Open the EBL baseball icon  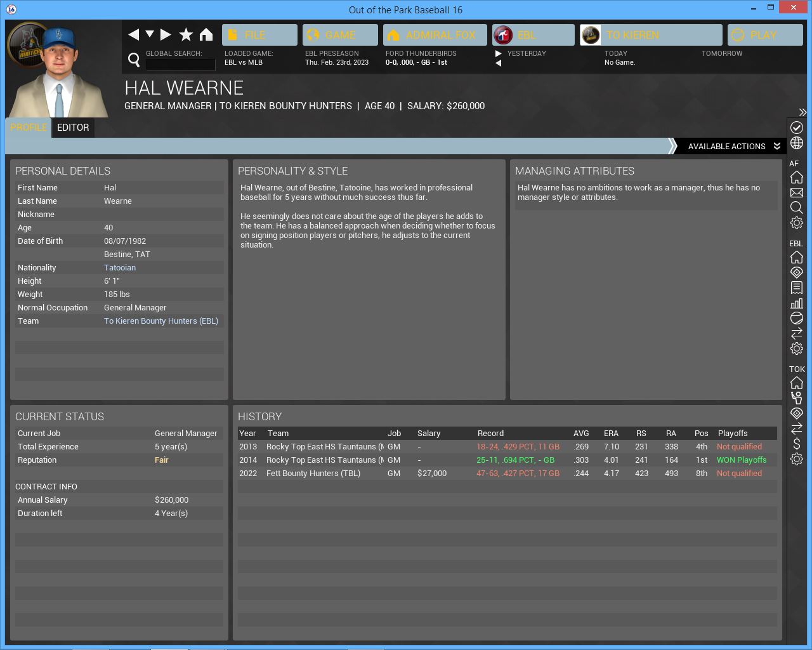pyautogui.click(x=797, y=318)
